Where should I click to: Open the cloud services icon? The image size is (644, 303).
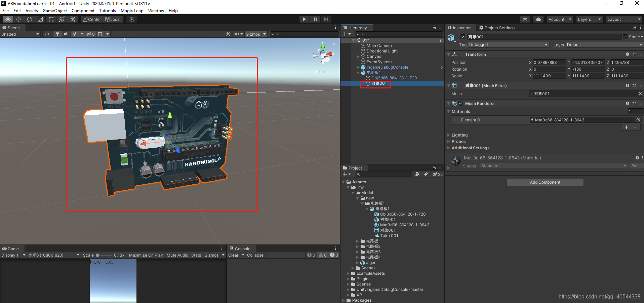(x=538, y=19)
